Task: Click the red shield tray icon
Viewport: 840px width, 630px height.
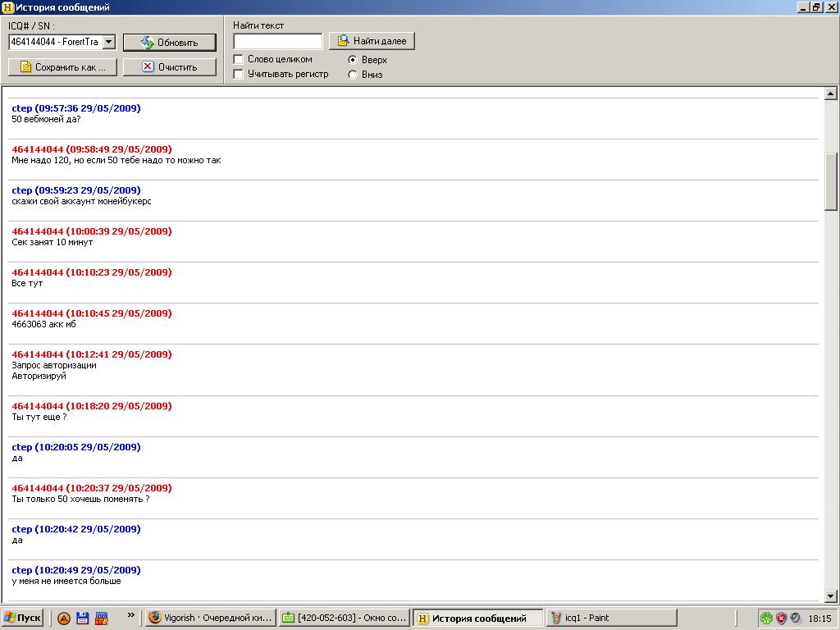Action: (x=781, y=619)
